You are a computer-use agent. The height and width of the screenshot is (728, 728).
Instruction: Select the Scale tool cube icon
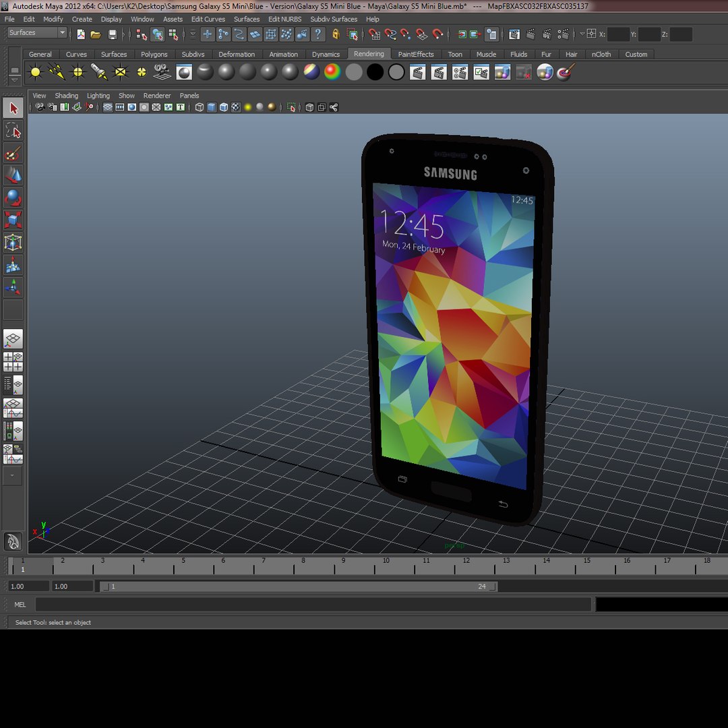click(13, 220)
